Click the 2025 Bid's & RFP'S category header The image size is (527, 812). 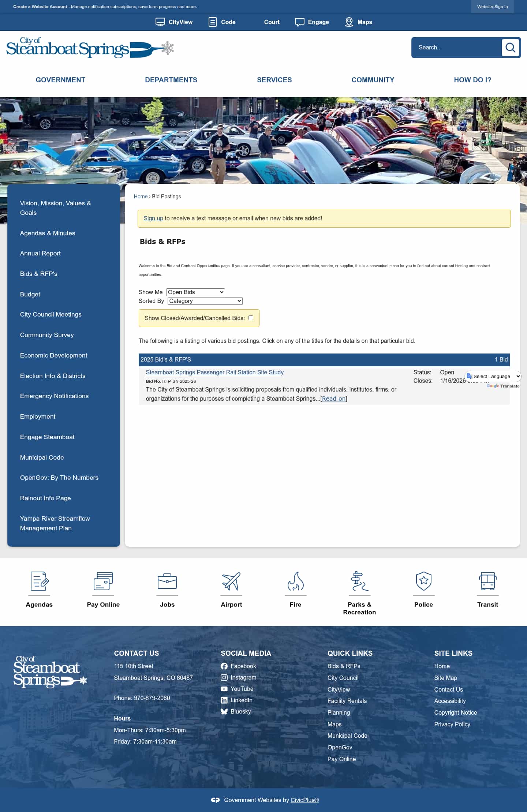pos(324,360)
